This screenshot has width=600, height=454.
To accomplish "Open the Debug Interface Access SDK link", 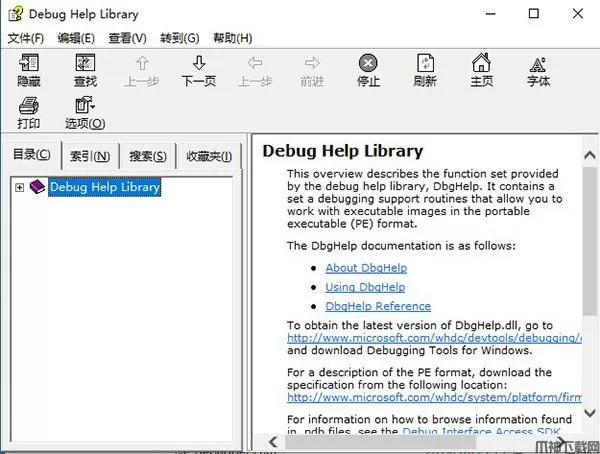I will 481,430.
